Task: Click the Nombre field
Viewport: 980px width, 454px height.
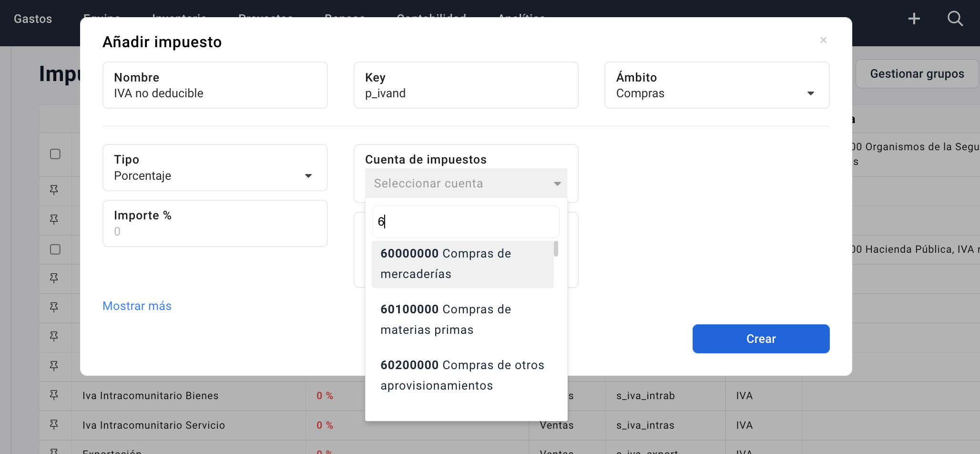Action: (x=215, y=85)
